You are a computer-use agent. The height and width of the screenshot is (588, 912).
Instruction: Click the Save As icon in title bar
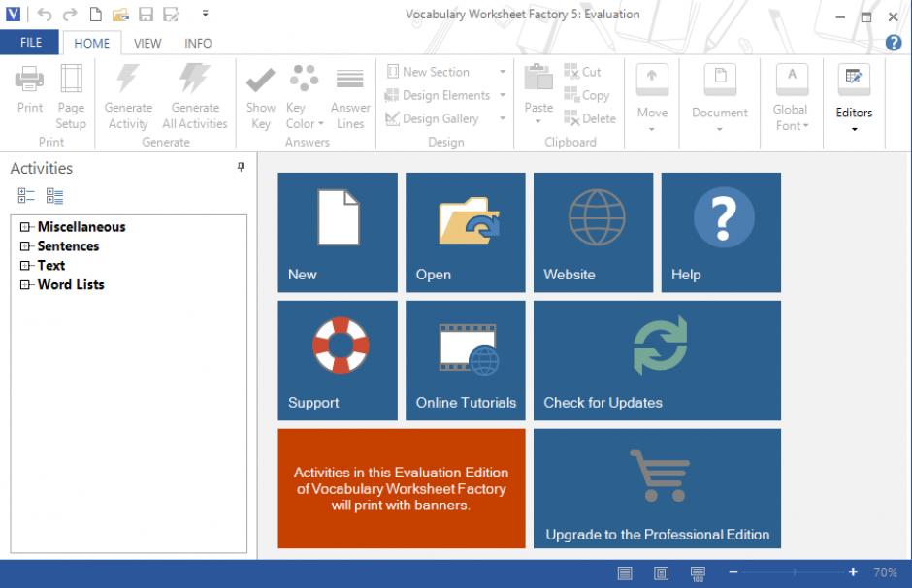point(171,14)
